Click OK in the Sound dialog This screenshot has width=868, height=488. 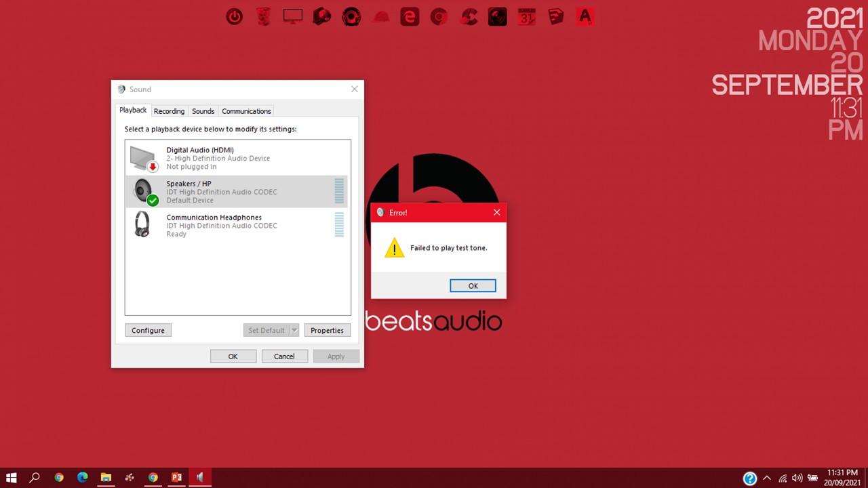233,357
